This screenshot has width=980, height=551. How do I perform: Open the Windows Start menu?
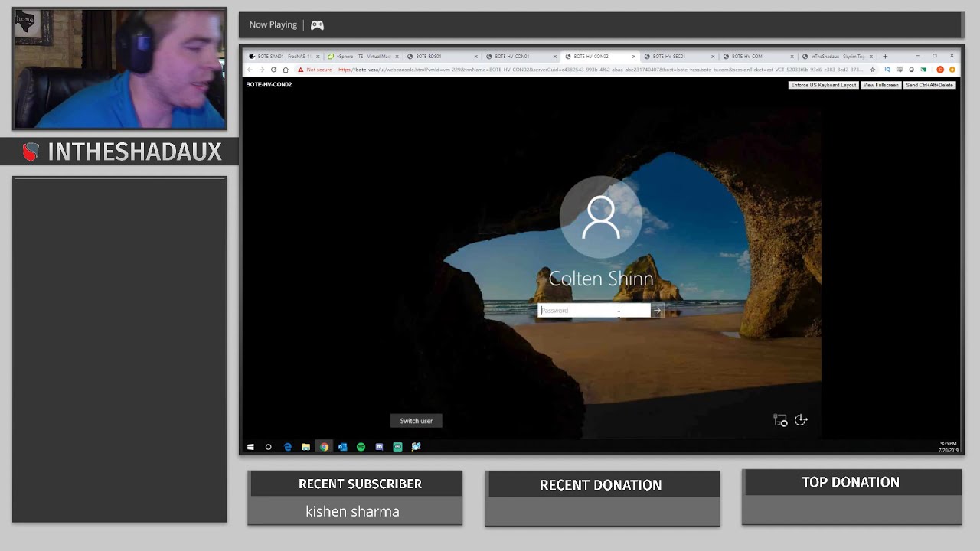250,447
